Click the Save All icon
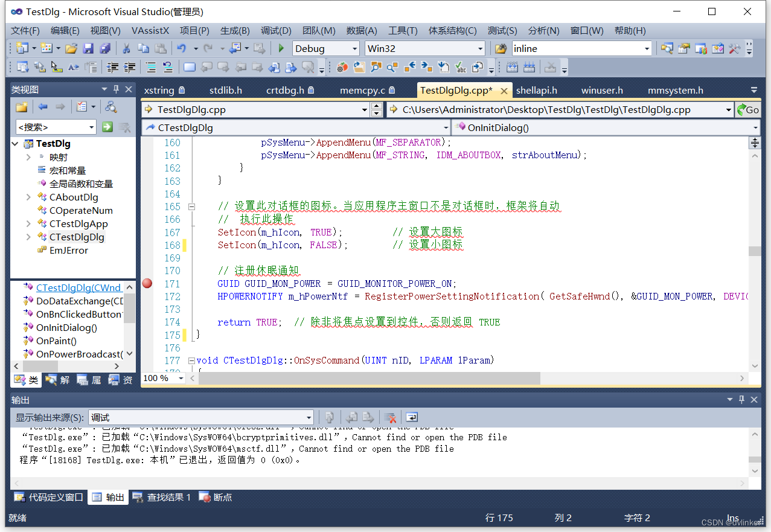 point(105,48)
